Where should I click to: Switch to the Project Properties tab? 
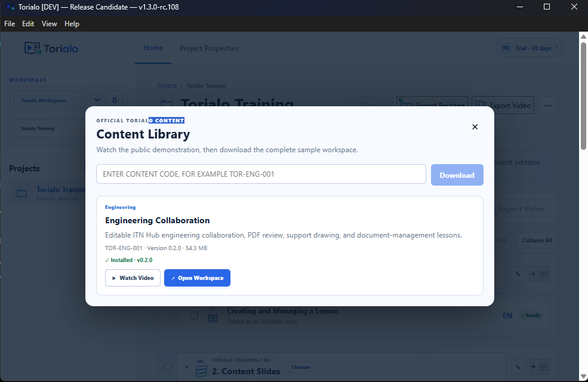tap(209, 48)
